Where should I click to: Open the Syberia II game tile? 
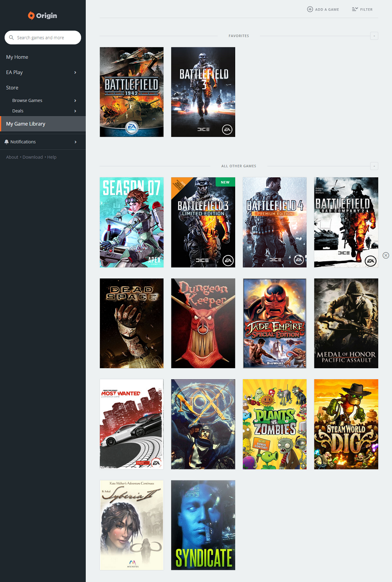[132, 525]
